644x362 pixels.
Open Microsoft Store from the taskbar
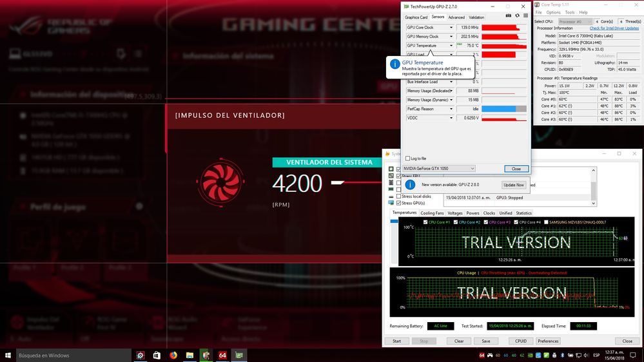tap(157, 355)
